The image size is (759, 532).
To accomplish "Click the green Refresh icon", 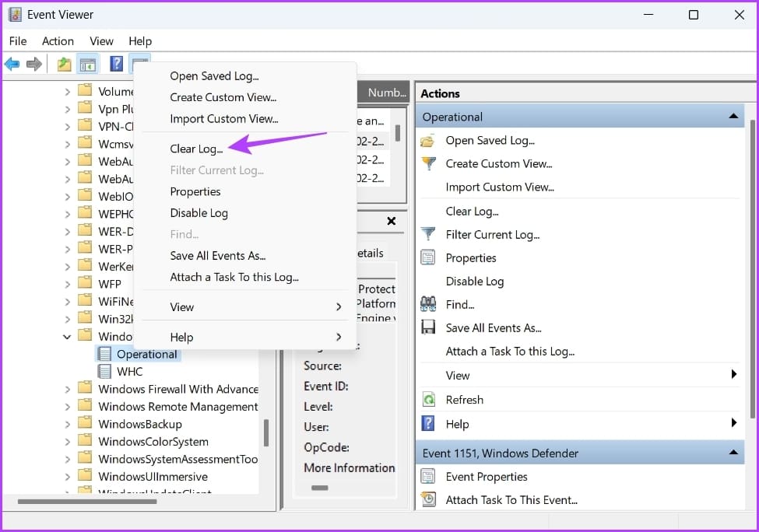I will [429, 400].
